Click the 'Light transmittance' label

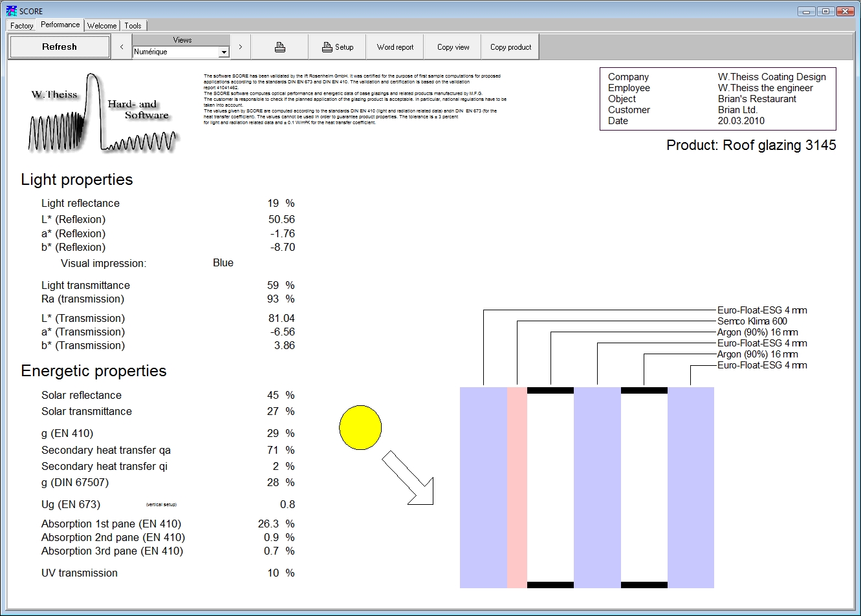pos(85,285)
